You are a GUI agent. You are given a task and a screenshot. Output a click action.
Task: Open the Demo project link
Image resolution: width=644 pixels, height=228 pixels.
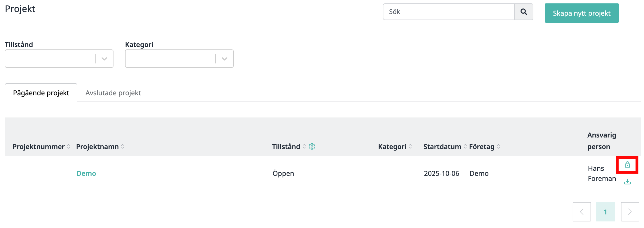(x=86, y=173)
